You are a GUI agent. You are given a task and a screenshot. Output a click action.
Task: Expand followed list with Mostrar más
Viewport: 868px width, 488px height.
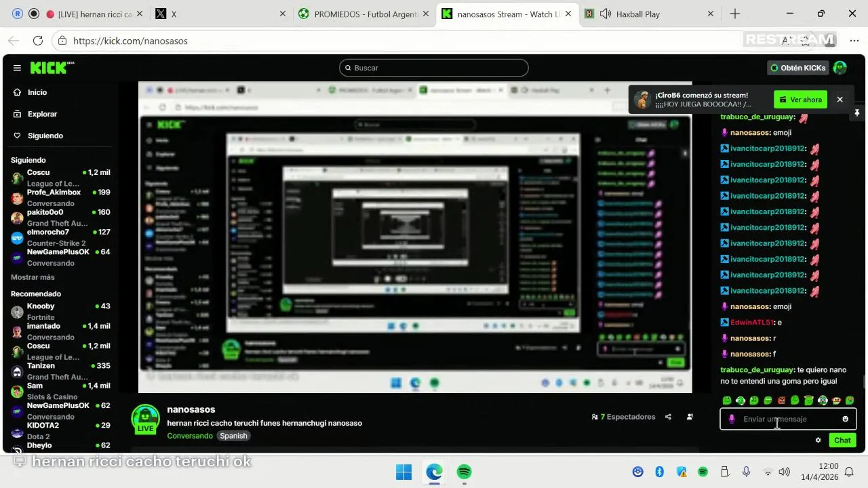[x=33, y=277]
